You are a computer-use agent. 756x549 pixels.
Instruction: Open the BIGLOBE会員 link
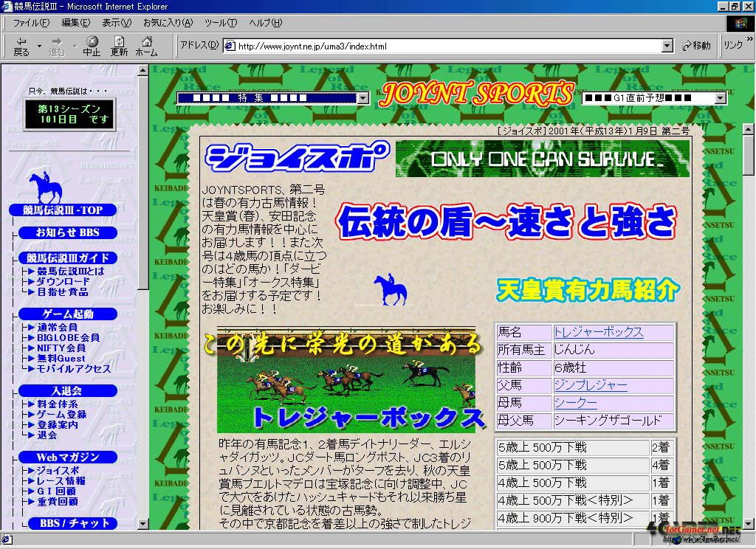69,338
